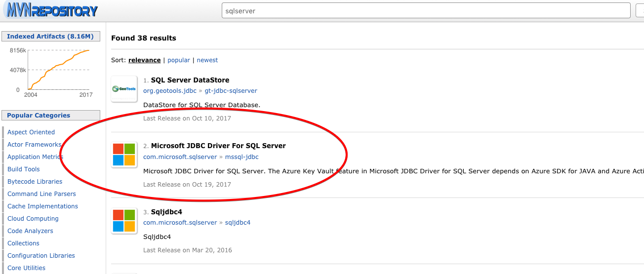Open Cloud Computing category
Viewport: 644px width, 274px height.
click(33, 219)
